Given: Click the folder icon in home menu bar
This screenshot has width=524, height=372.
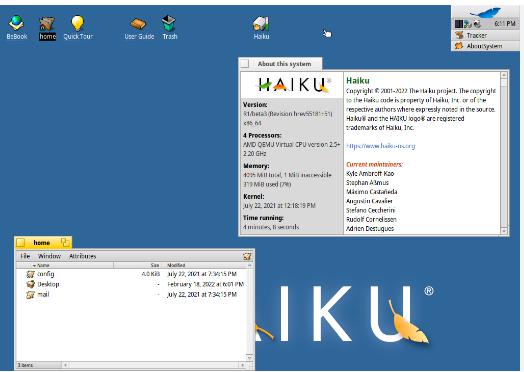Looking at the screenshot, I should pos(247,256).
